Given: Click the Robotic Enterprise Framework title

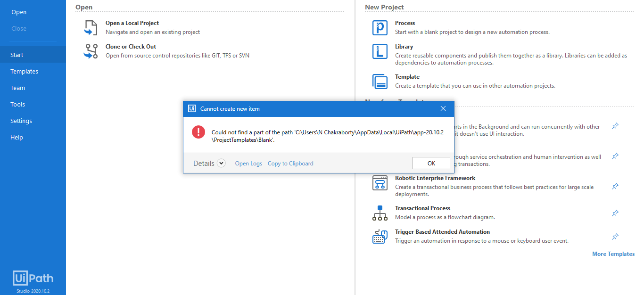Looking at the screenshot, I should point(435,178).
